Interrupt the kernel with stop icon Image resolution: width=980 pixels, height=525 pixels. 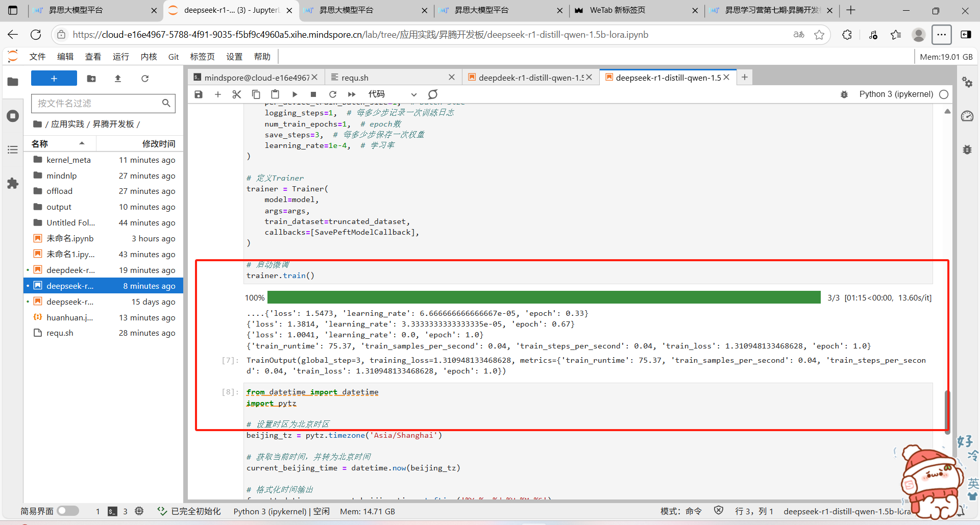click(313, 94)
